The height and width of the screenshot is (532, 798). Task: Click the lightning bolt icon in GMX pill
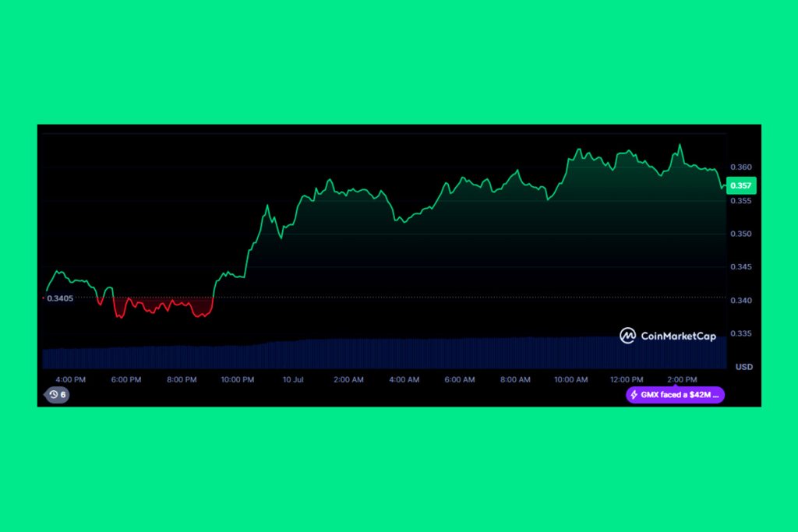pos(634,395)
